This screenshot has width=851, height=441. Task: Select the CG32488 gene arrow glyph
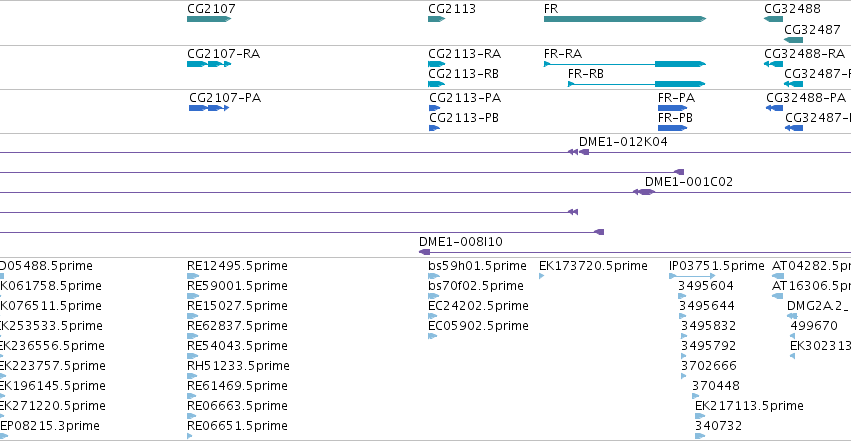tap(773, 19)
